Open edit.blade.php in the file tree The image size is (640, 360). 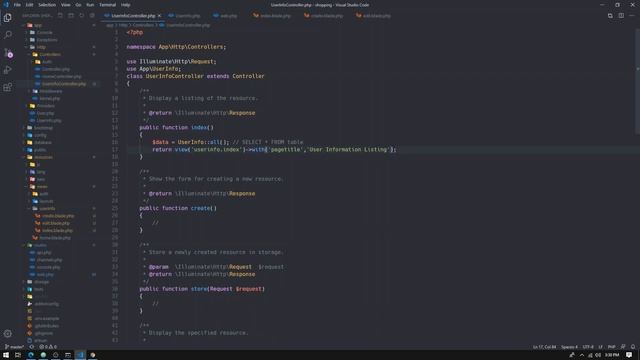tap(56, 223)
